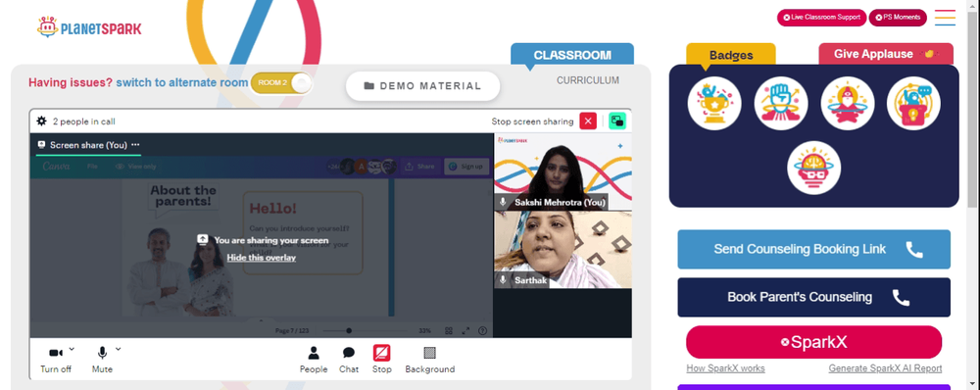Viewport: 980px width, 390px height.
Task: Click 'Page 7 / 123' indicator
Action: point(292,330)
